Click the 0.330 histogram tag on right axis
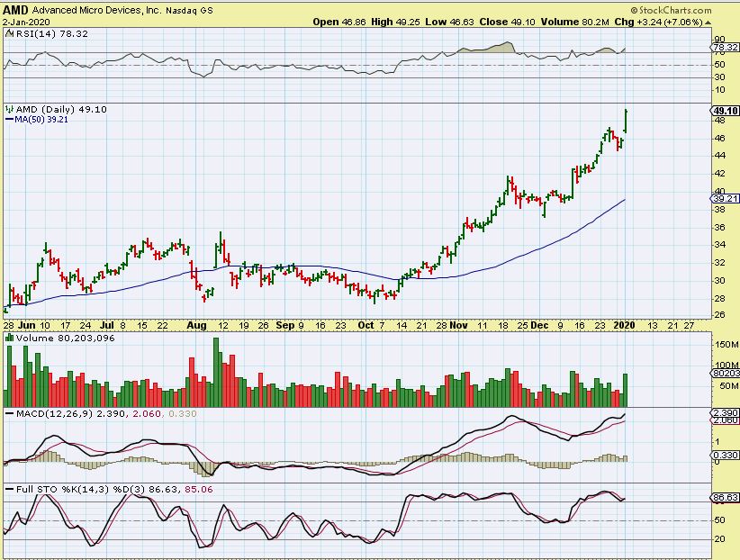 725,455
